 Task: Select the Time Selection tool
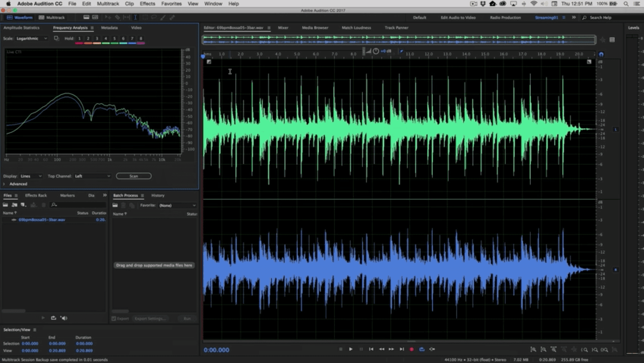coord(135,17)
